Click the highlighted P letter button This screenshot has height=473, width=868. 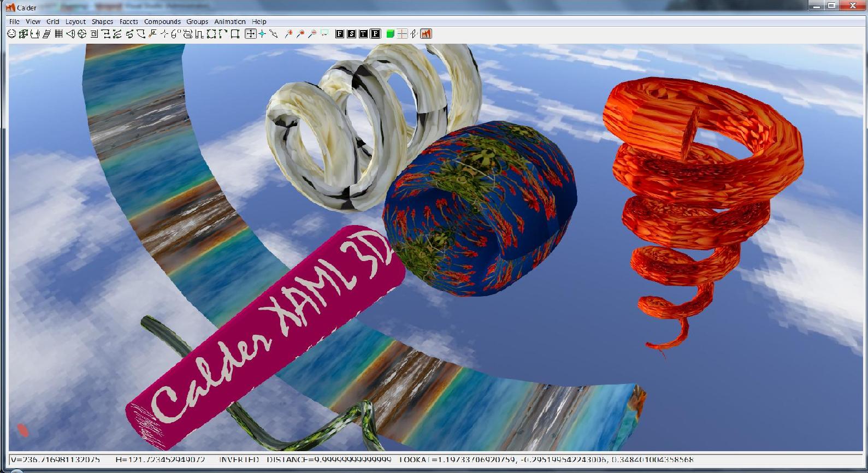tap(375, 34)
